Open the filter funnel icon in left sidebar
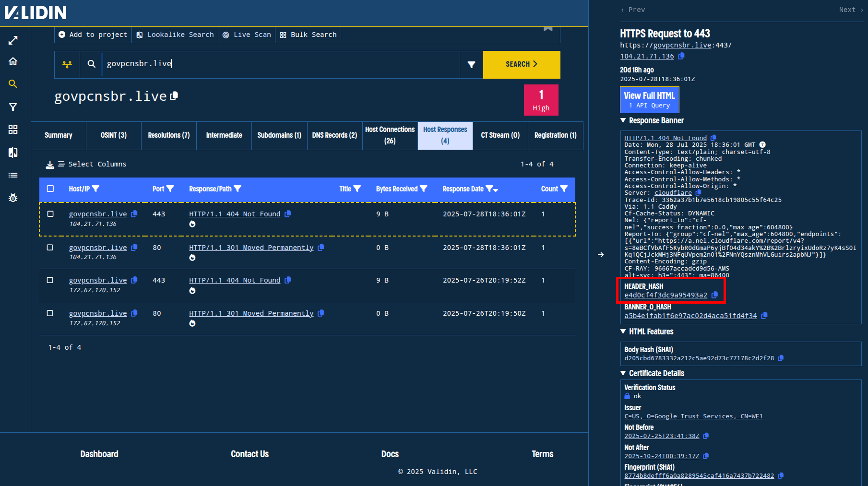Image resolution: width=868 pixels, height=486 pixels. (x=13, y=107)
